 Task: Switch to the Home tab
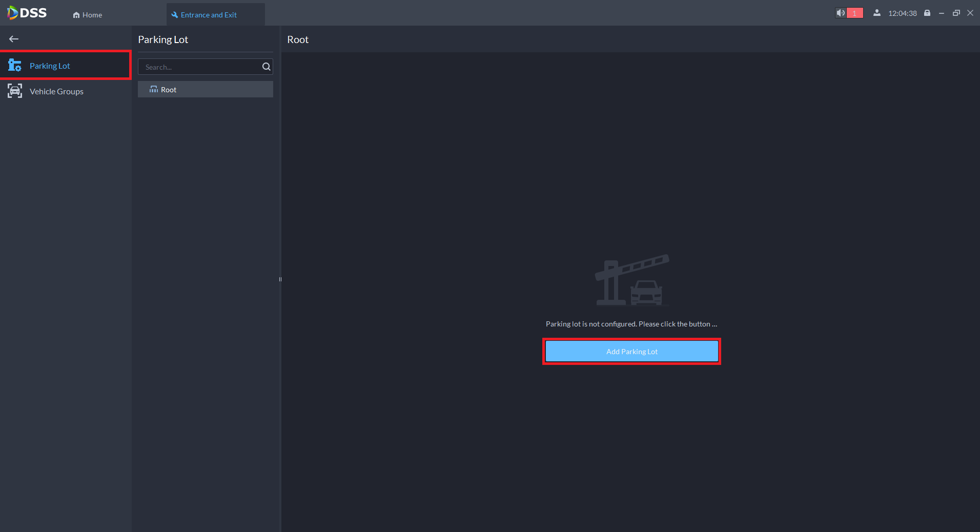tap(88, 15)
